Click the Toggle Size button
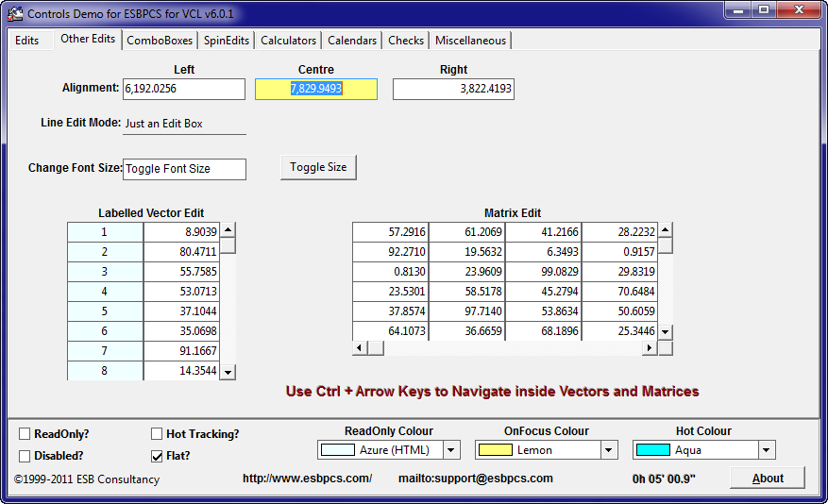This screenshot has width=828, height=504. [318, 167]
